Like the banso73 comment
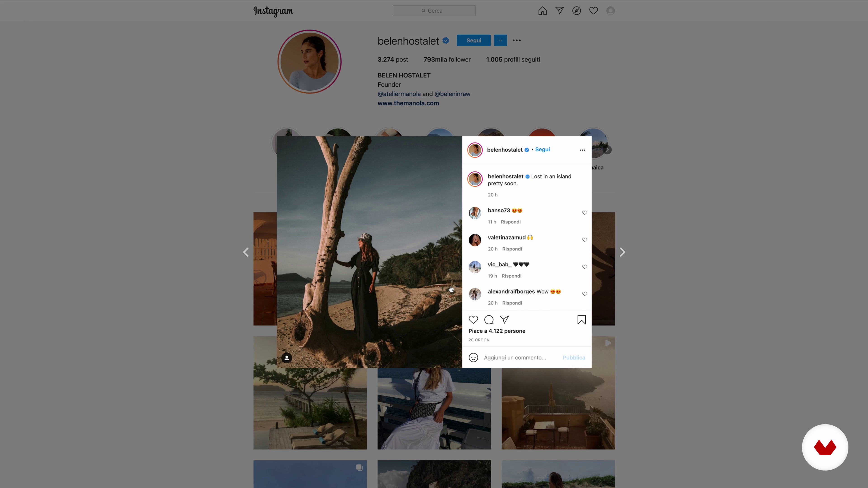 click(584, 213)
